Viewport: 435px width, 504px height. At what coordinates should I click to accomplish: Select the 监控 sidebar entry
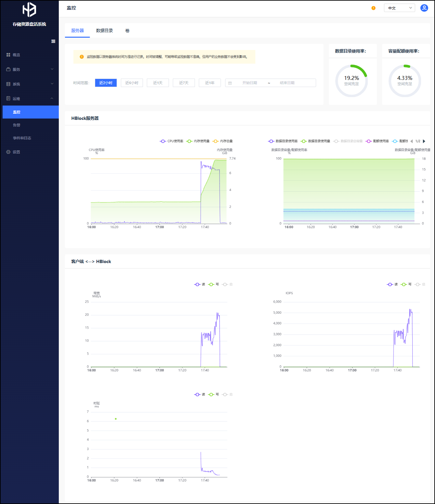pos(31,112)
